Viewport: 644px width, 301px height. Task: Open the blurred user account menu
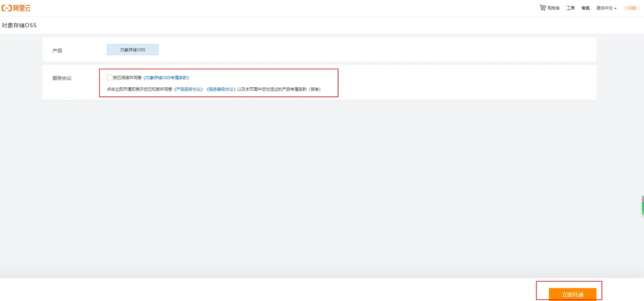632,8
